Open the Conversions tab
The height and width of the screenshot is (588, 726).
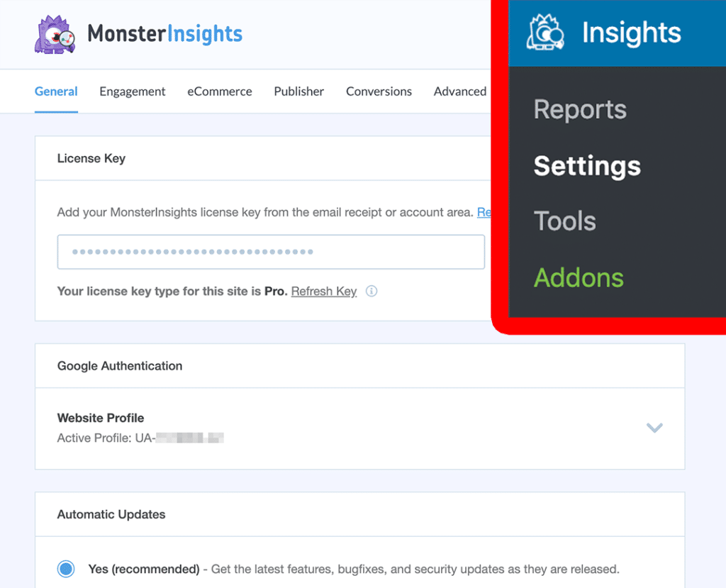379,91
